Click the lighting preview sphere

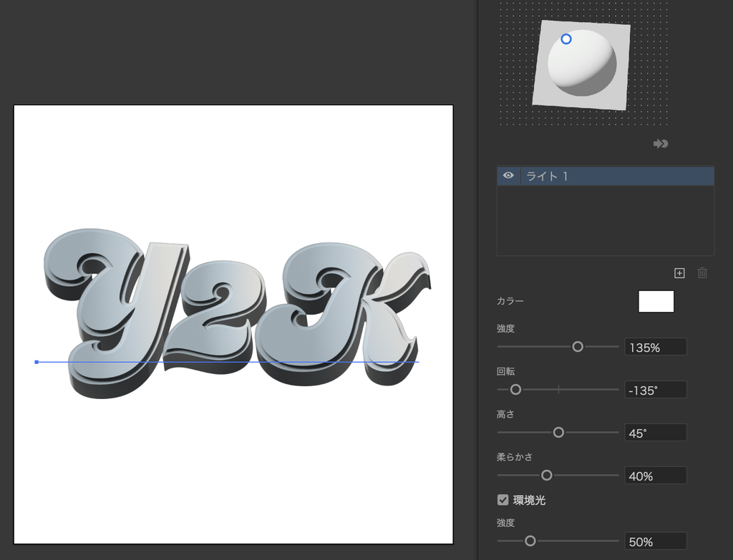click(582, 64)
